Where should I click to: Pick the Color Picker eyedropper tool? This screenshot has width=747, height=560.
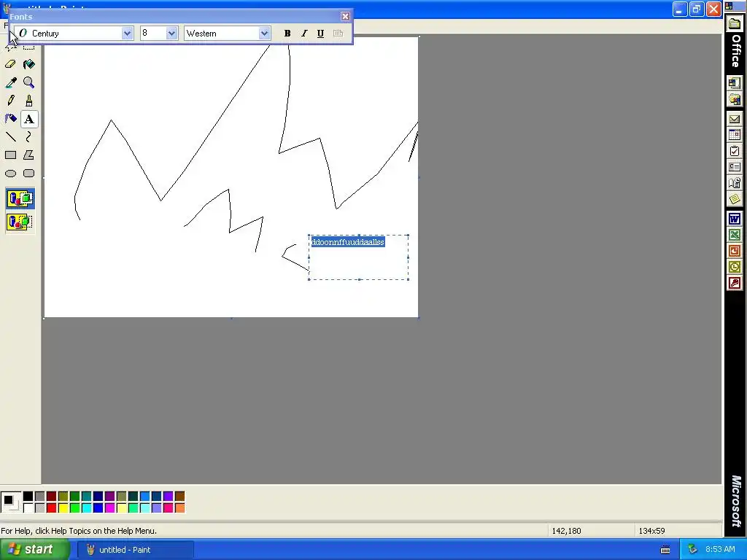point(10,83)
